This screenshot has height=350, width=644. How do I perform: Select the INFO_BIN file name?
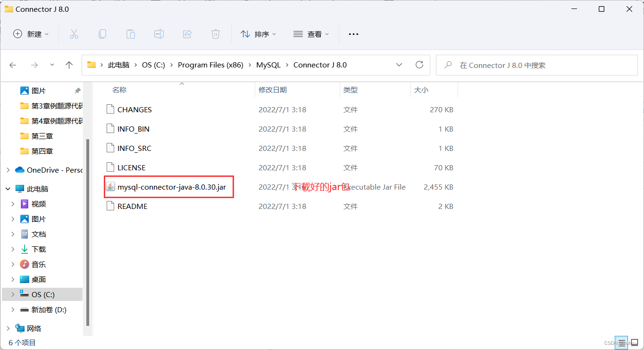[x=134, y=129]
